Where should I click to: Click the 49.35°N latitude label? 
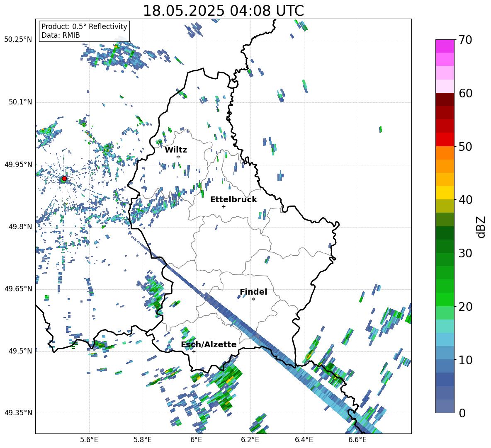click(18, 413)
